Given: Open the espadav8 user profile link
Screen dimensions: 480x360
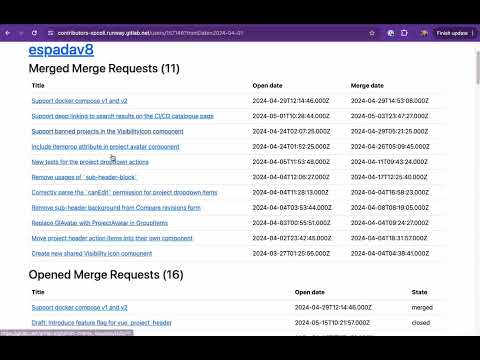Looking at the screenshot, I should pyautogui.click(x=61, y=50).
